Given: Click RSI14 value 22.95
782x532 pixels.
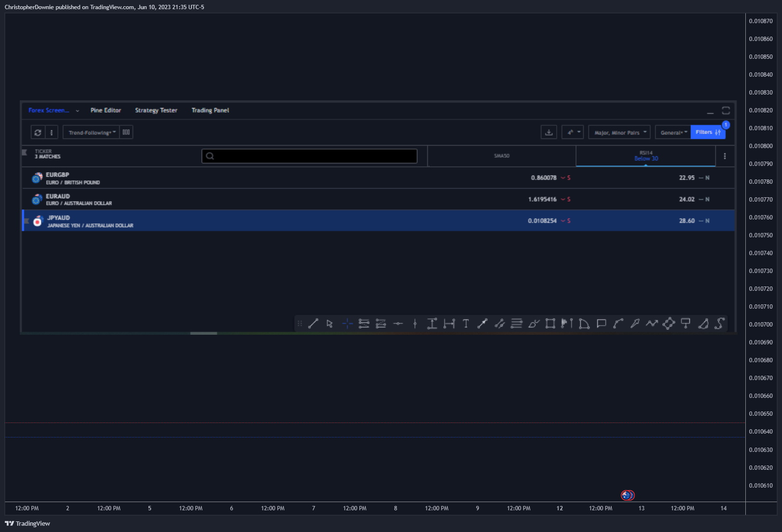Looking at the screenshot, I should coord(687,178).
